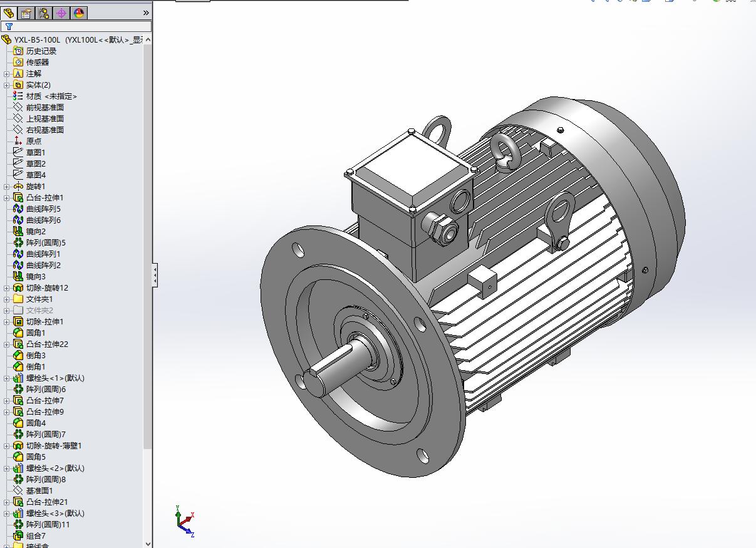Click the 圆角4 fillet icon

(18, 423)
